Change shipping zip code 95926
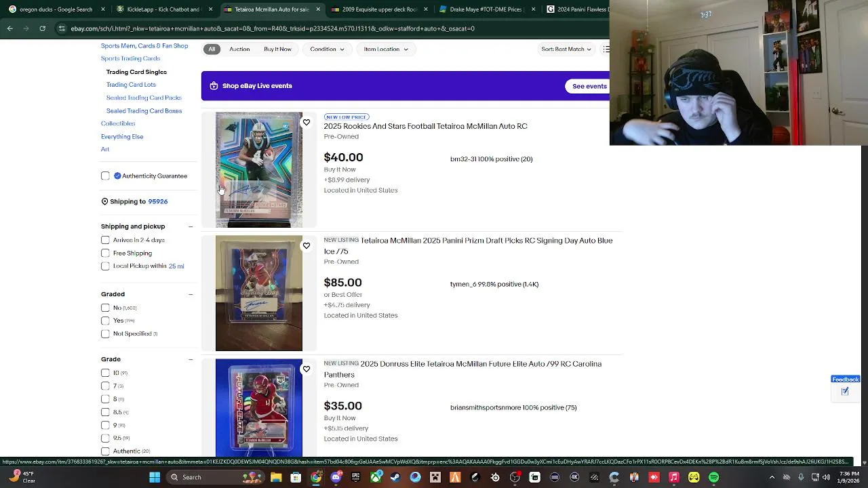868x488 pixels. (x=157, y=201)
